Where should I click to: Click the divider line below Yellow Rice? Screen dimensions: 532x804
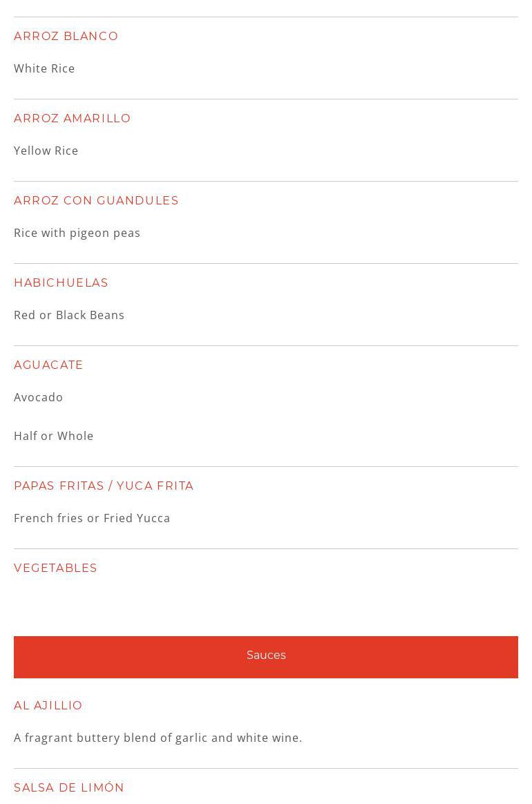[266, 181]
